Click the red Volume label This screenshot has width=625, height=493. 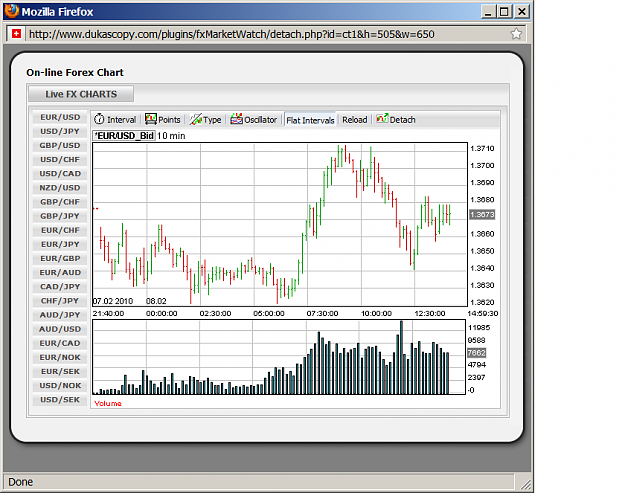[108, 404]
